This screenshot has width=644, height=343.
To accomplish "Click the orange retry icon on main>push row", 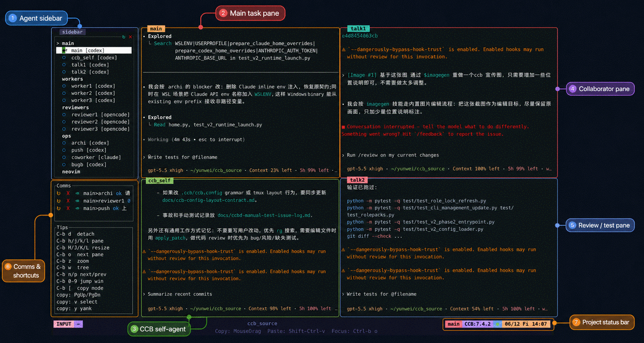I will point(59,208).
